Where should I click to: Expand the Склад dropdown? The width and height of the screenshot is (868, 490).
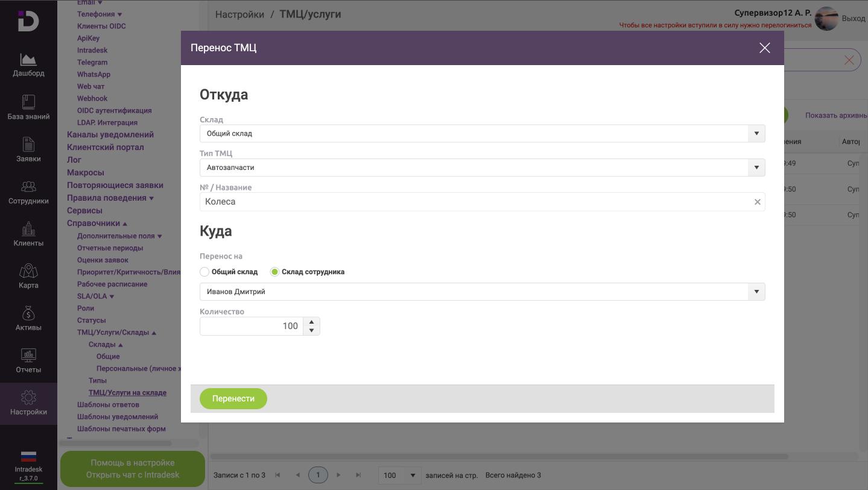click(x=756, y=133)
